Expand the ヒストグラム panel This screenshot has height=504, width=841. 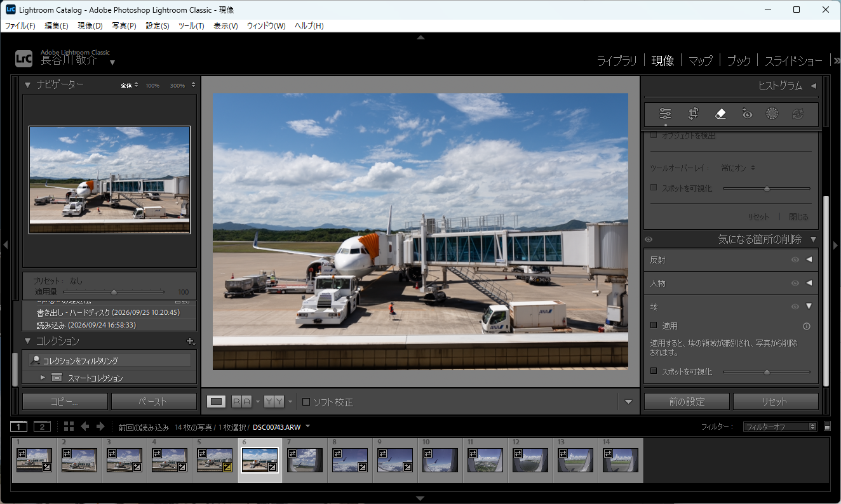click(814, 86)
